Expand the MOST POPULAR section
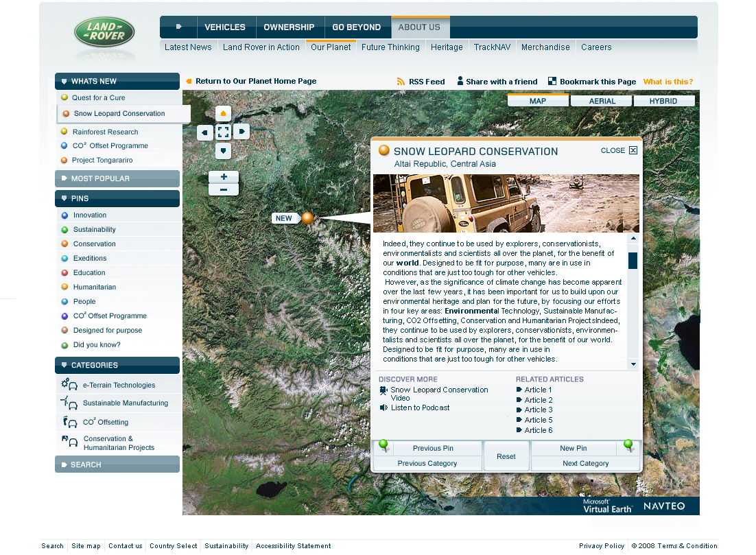This screenshot has width=756, height=555. (x=117, y=178)
